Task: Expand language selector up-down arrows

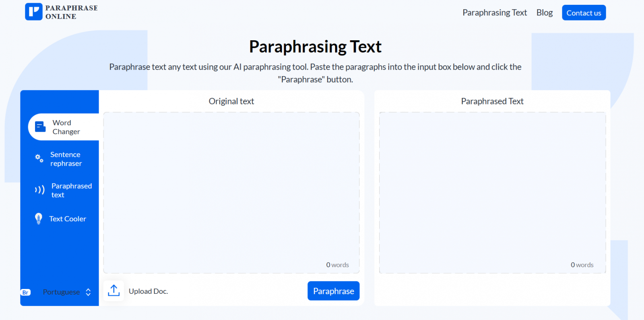Action: pos(88,292)
